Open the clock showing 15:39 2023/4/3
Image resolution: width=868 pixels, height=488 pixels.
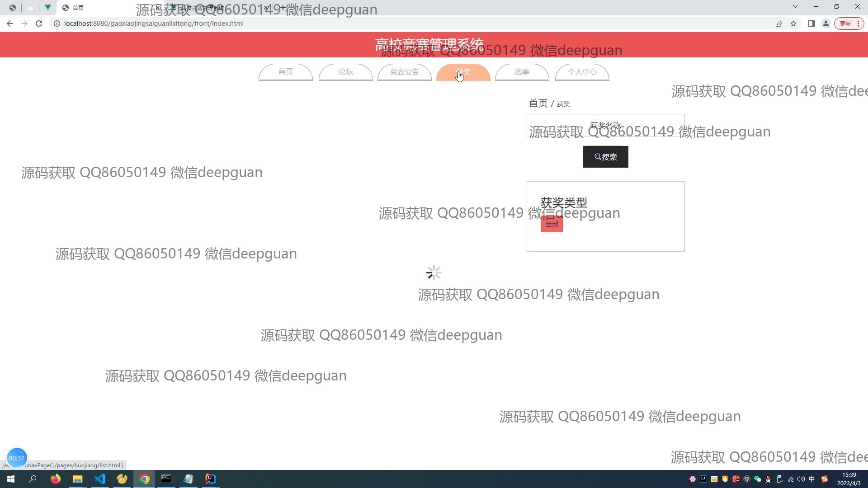pos(849,479)
